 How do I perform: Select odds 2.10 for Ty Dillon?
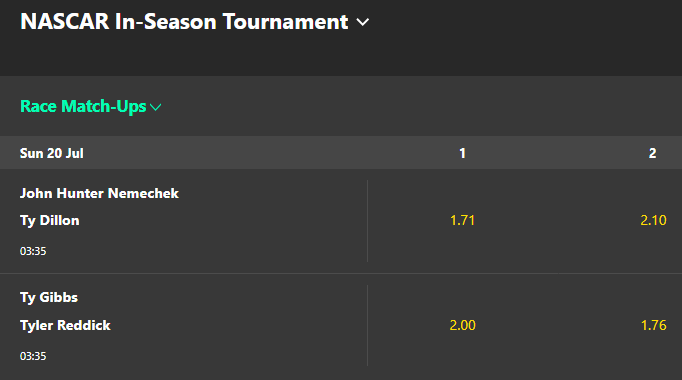[653, 220]
